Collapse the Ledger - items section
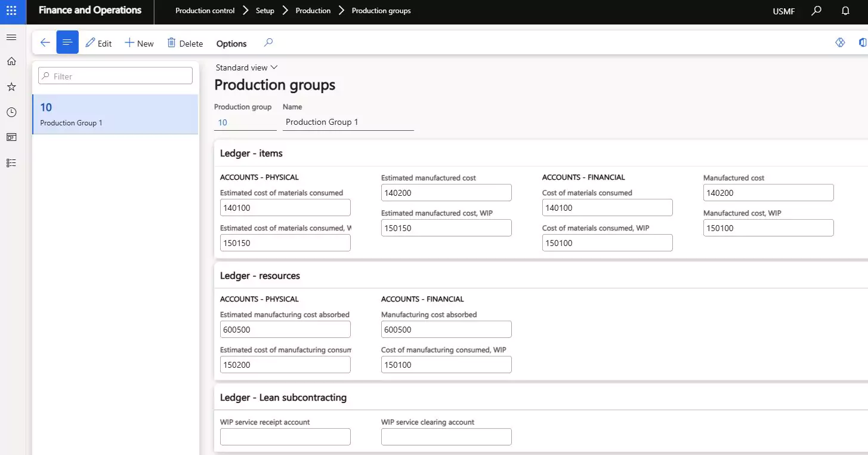The height and width of the screenshot is (455, 868). (x=251, y=153)
